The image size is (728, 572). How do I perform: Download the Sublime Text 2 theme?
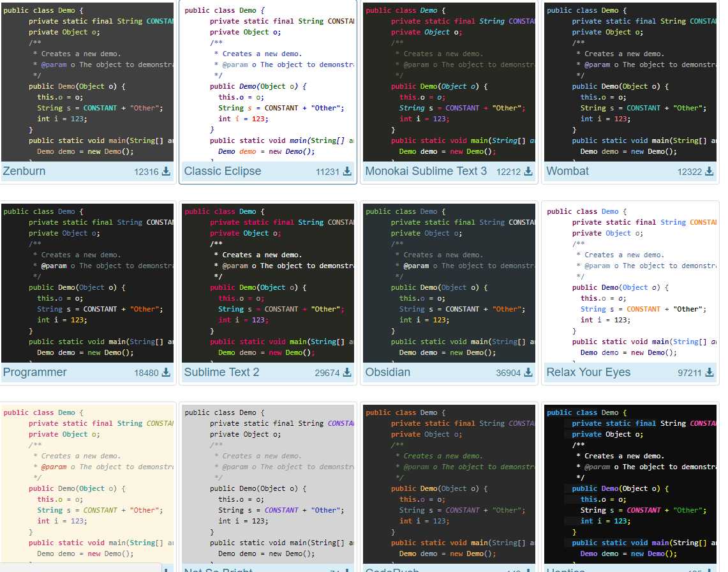pos(347,373)
